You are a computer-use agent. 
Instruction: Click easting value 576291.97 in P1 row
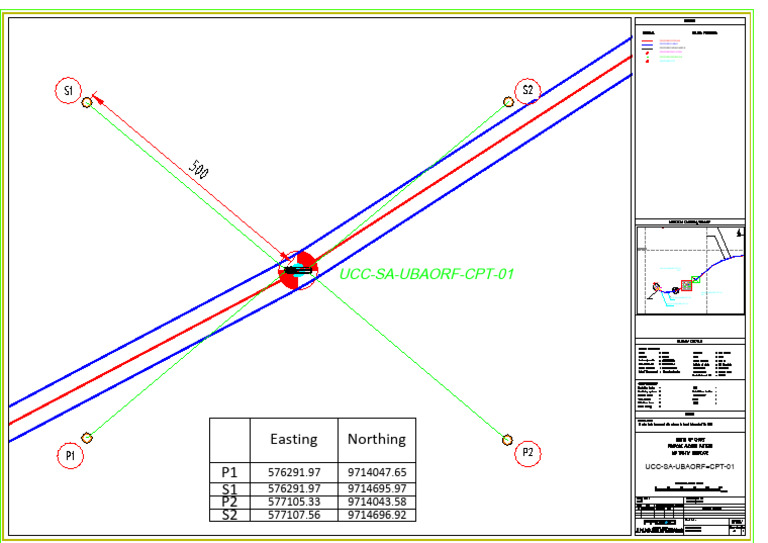point(294,472)
